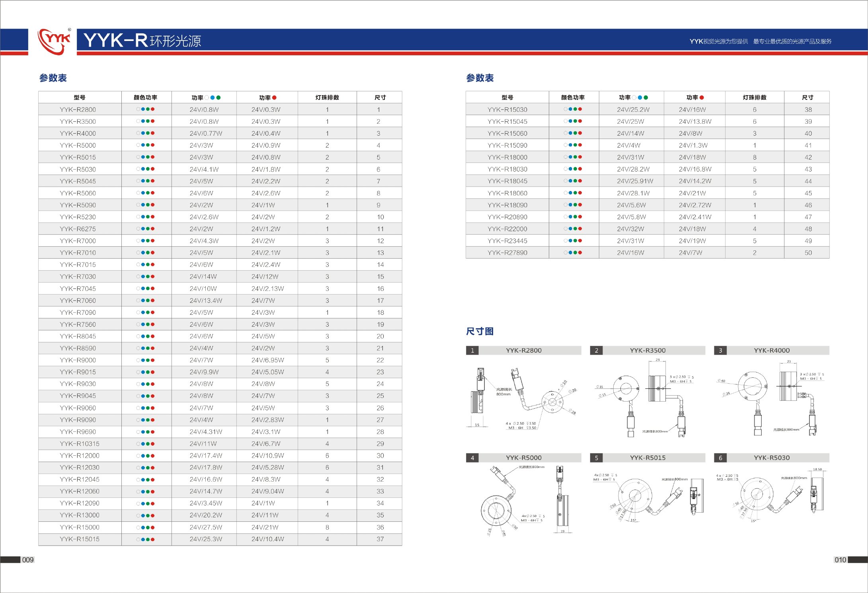Click the "24V/3.45W" power value
868x593 pixels.
coord(206,503)
